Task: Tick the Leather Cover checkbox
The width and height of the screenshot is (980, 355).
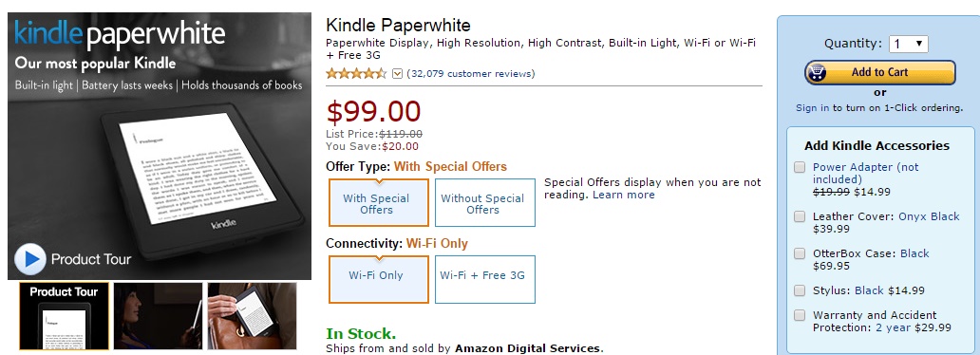Action: pyautogui.click(x=800, y=216)
